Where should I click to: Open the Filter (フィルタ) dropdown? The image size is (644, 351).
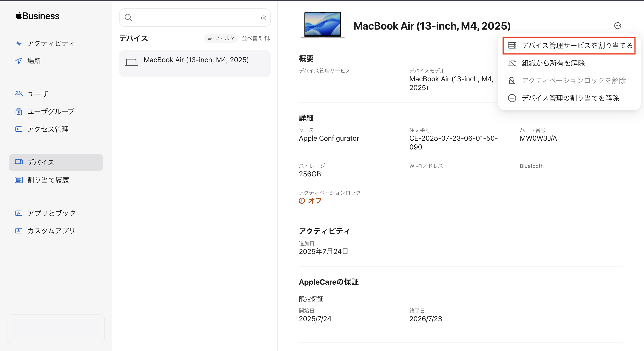(221, 38)
